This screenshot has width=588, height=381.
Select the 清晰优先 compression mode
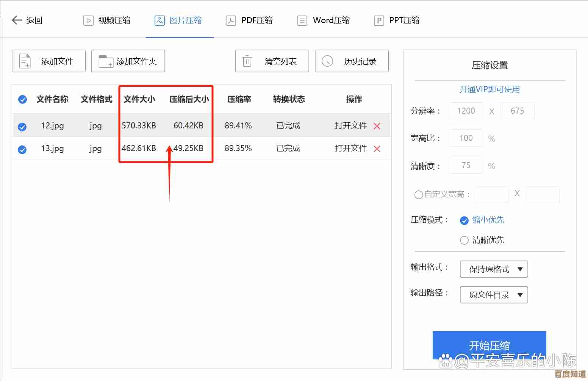click(464, 240)
